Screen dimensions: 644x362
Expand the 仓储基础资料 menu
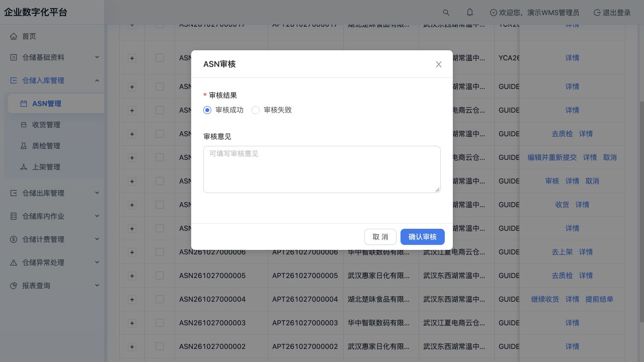click(52, 57)
